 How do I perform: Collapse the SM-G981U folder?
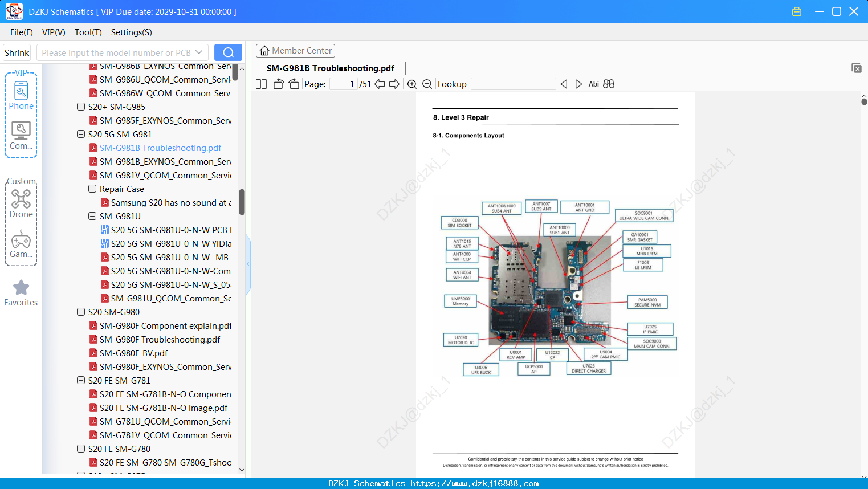[x=92, y=216]
